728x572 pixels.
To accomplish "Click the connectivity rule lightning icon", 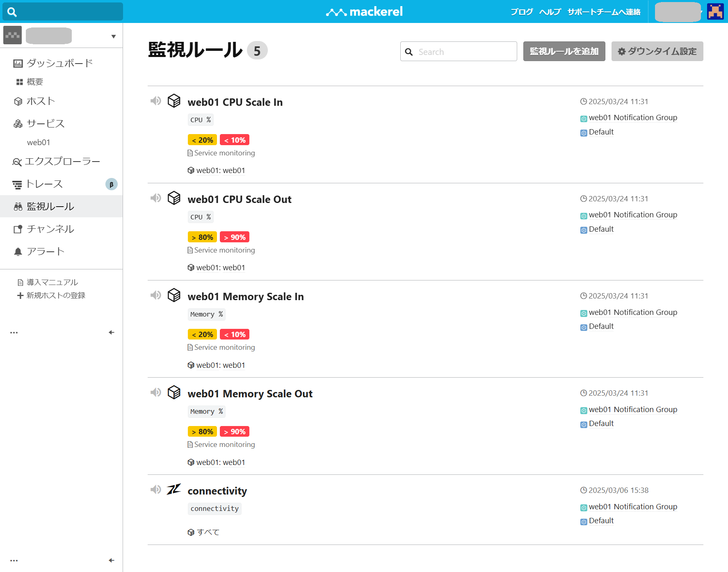I will (x=173, y=489).
